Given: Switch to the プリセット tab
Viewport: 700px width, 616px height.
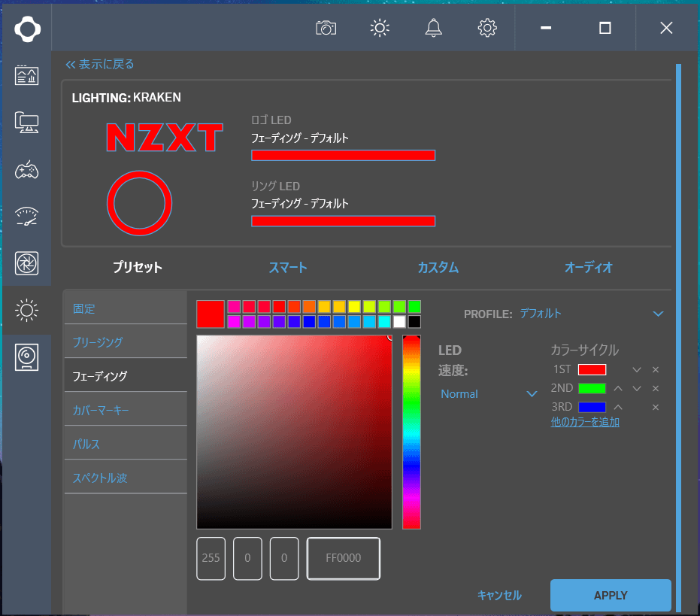Looking at the screenshot, I should 137,267.
